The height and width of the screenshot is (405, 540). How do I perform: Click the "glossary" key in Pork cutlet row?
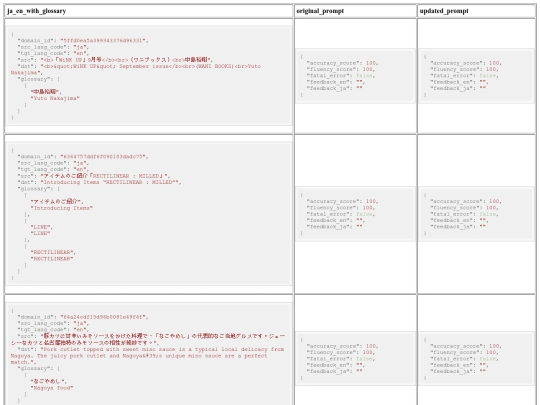click(33, 368)
